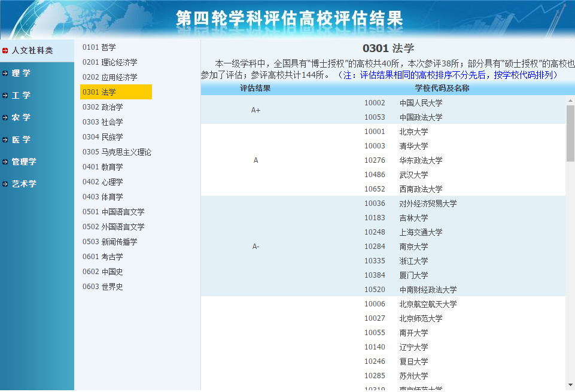Click the arrow icon next to 医 学
Image resolution: width=575 pixels, height=392 pixels.
[6, 139]
